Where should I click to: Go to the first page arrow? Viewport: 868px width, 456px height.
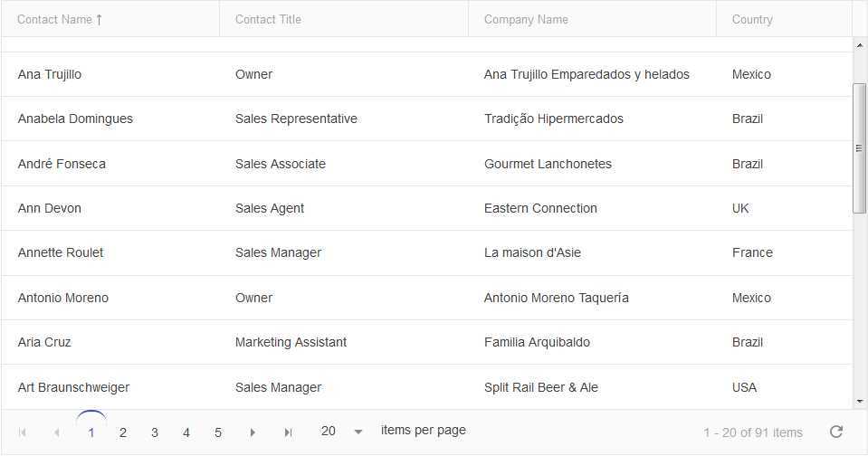23,432
